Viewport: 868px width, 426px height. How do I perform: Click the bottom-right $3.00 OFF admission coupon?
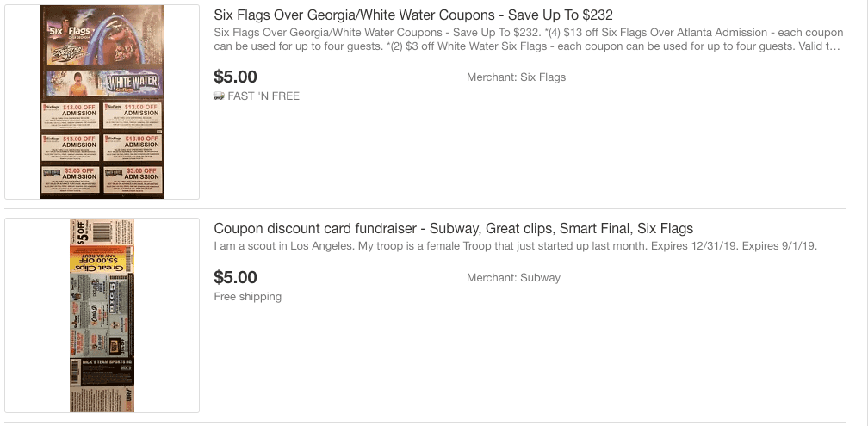(132, 177)
